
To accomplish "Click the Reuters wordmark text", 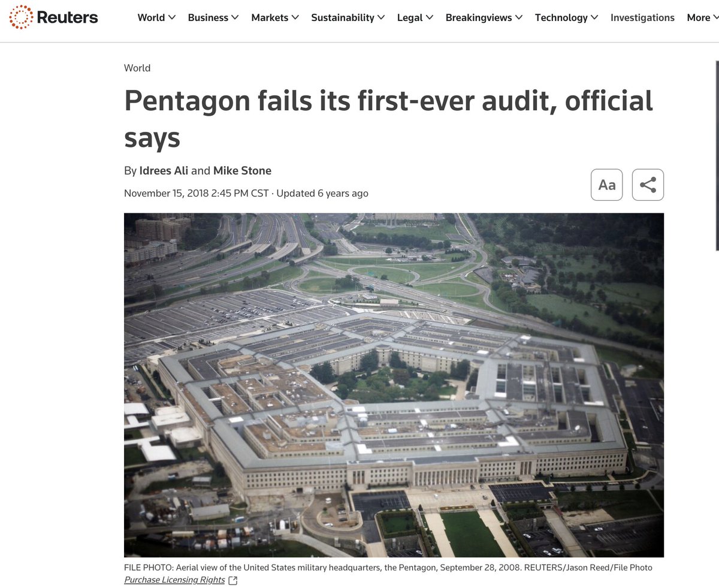I will coord(67,17).
